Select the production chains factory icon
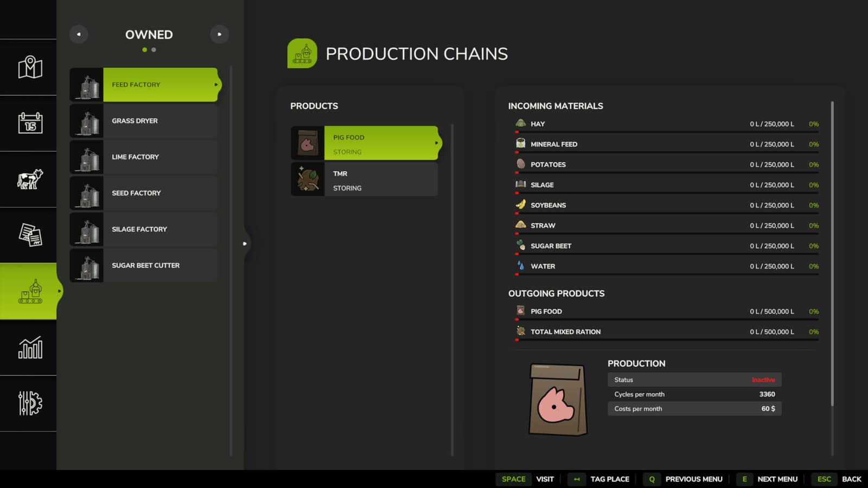868x488 pixels. tap(30, 291)
